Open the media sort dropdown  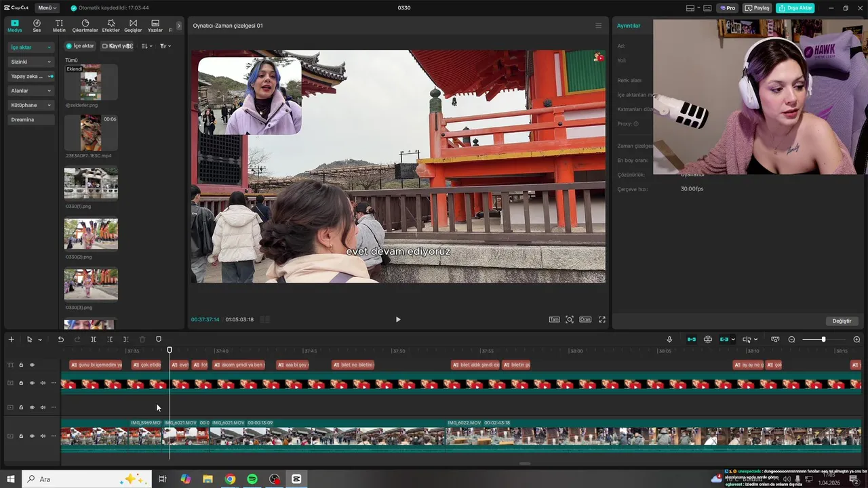point(146,46)
